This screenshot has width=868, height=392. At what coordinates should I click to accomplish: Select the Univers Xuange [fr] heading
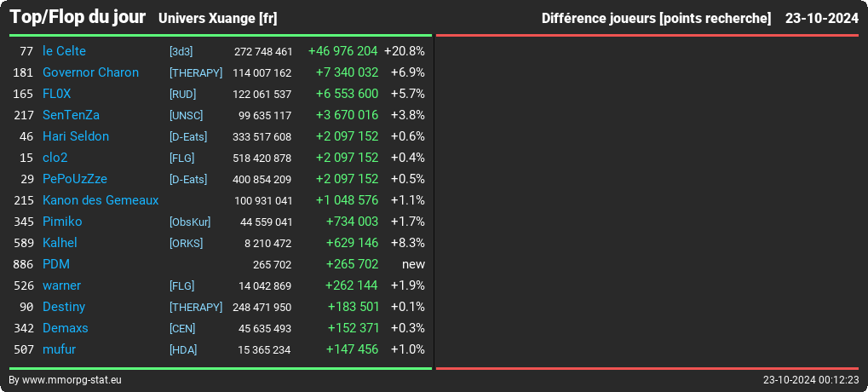pos(217,19)
